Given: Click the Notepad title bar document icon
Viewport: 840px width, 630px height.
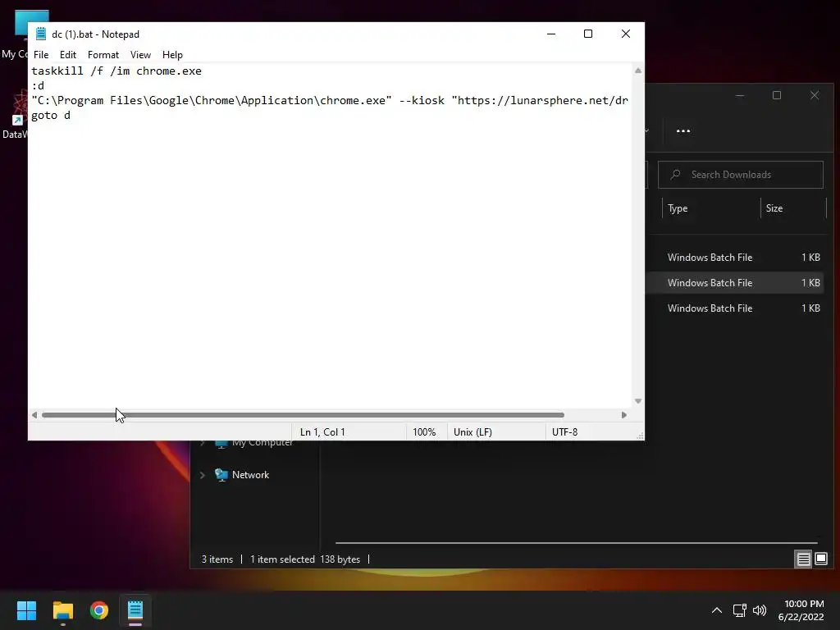Looking at the screenshot, I should click(x=41, y=34).
